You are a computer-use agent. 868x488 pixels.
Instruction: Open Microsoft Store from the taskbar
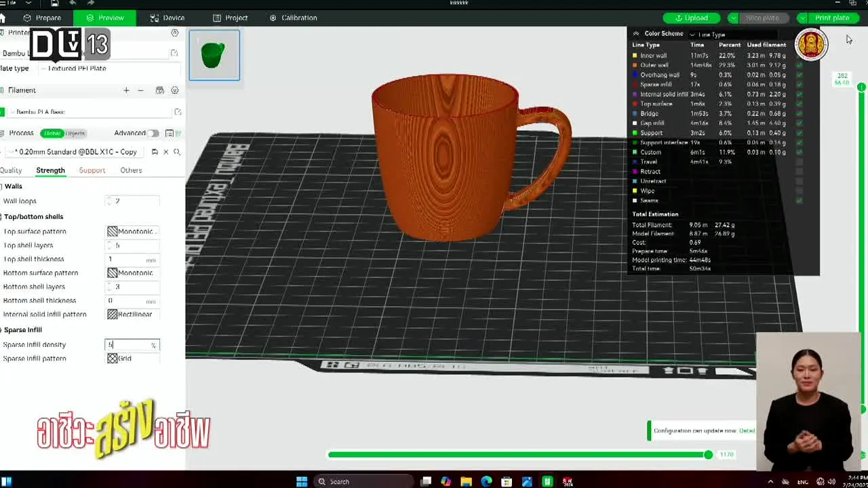click(507, 481)
